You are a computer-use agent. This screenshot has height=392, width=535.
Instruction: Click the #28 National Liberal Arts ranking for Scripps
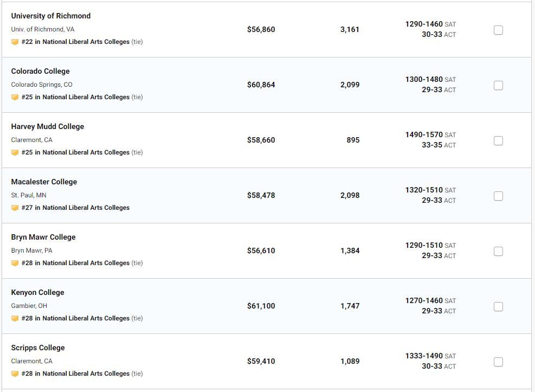[75, 374]
